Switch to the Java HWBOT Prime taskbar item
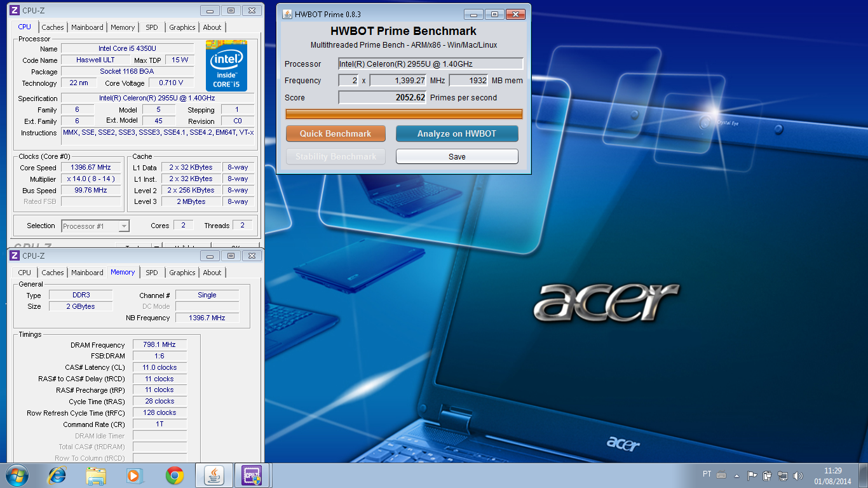 pyautogui.click(x=214, y=475)
